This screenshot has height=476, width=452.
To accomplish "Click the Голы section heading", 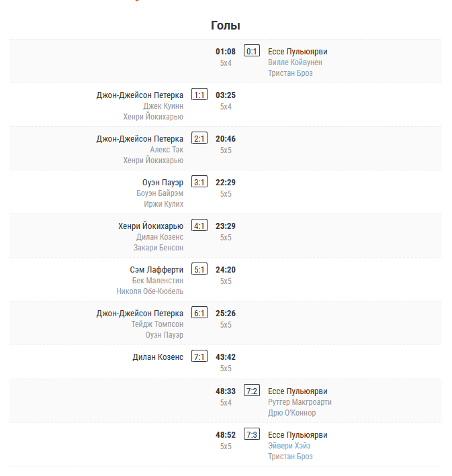I will click(226, 26).
